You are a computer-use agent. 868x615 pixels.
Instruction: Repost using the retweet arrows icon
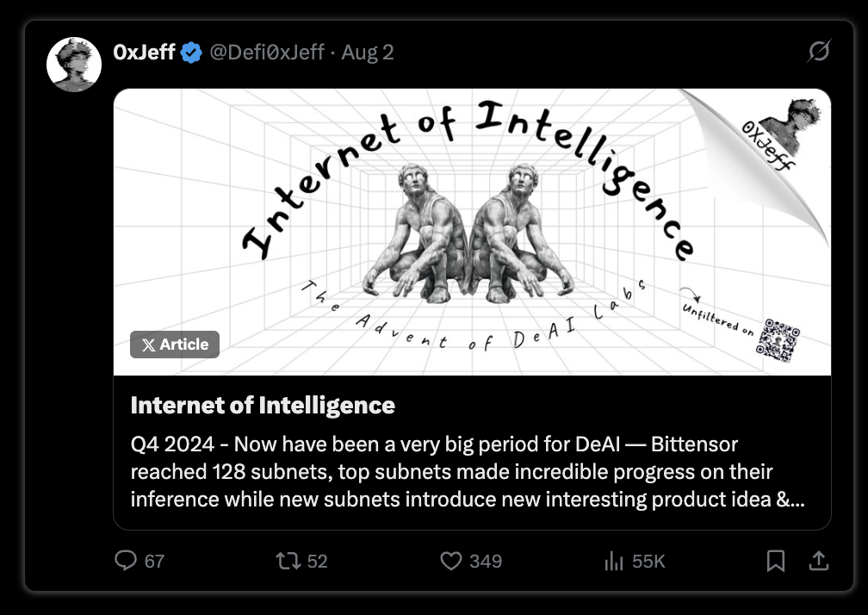point(288,561)
